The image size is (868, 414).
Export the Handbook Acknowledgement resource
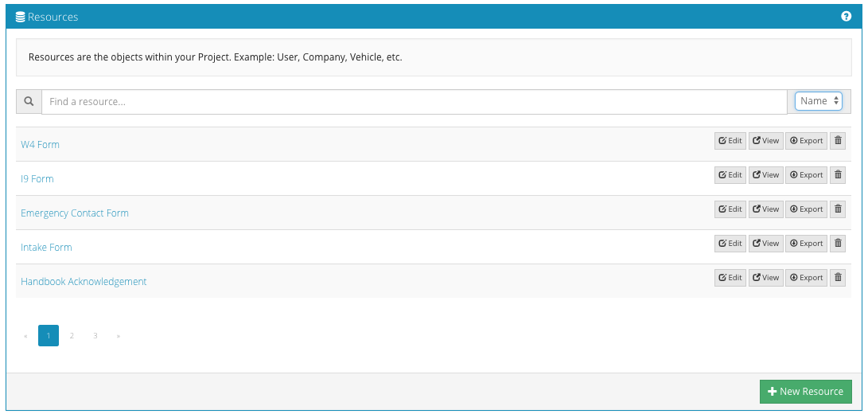tap(806, 278)
